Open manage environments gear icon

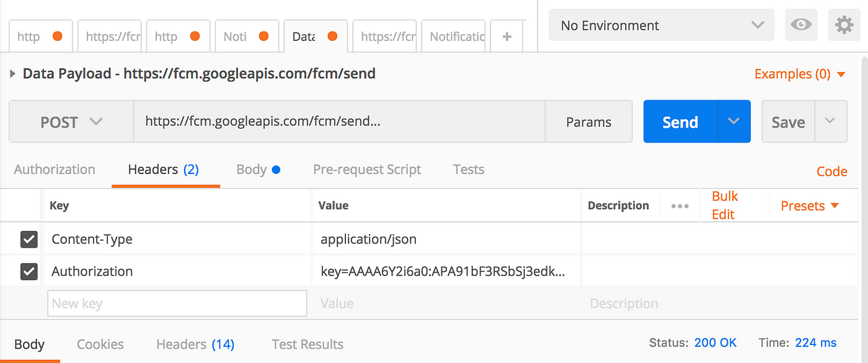point(844,25)
